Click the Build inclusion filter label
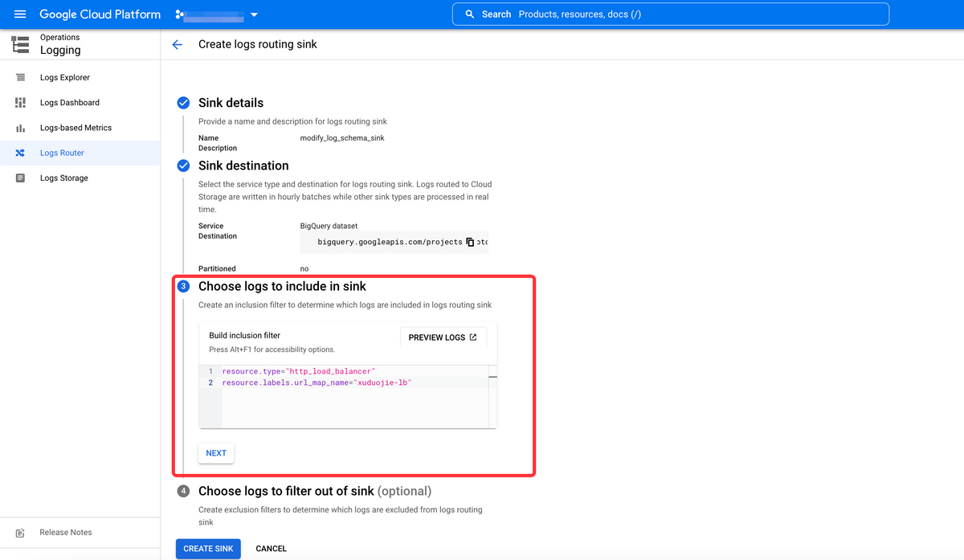 click(244, 336)
